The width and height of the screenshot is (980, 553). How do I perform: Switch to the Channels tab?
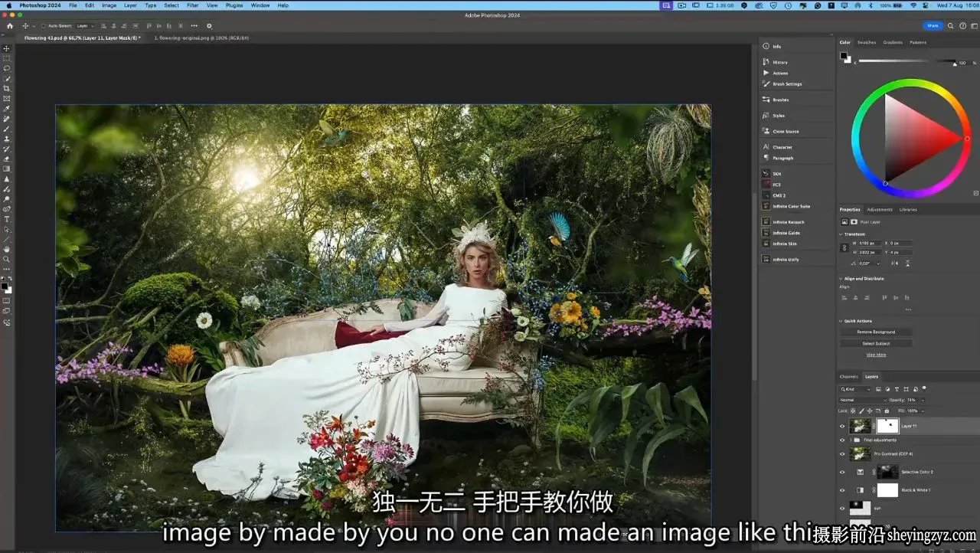point(849,376)
